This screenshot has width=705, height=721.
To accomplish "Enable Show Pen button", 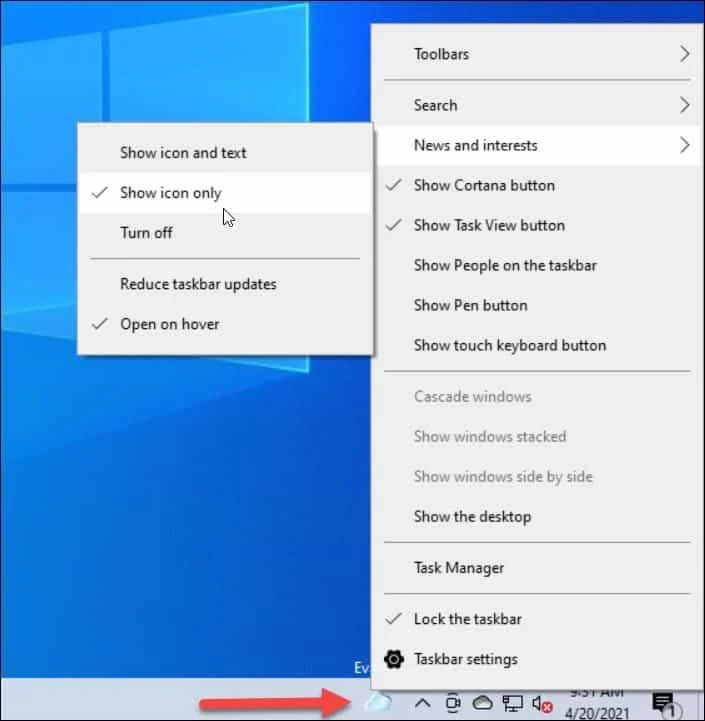I will pos(537,305).
